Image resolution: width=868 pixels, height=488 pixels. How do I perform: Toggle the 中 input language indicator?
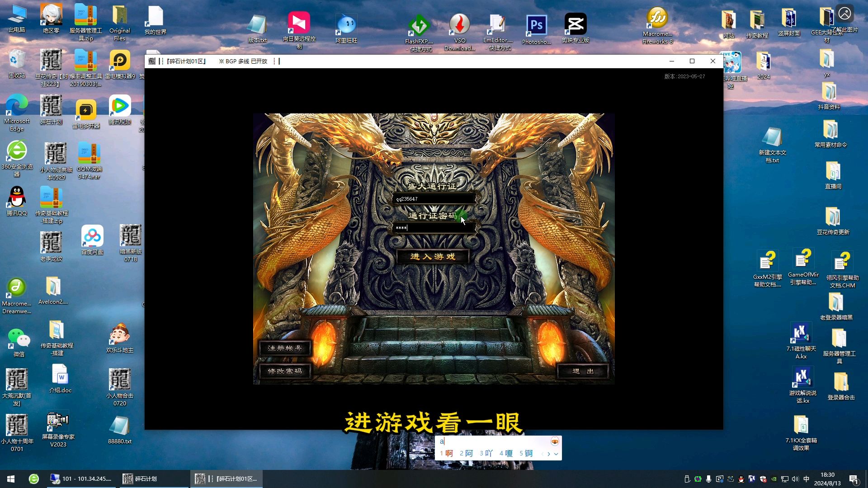click(806, 479)
